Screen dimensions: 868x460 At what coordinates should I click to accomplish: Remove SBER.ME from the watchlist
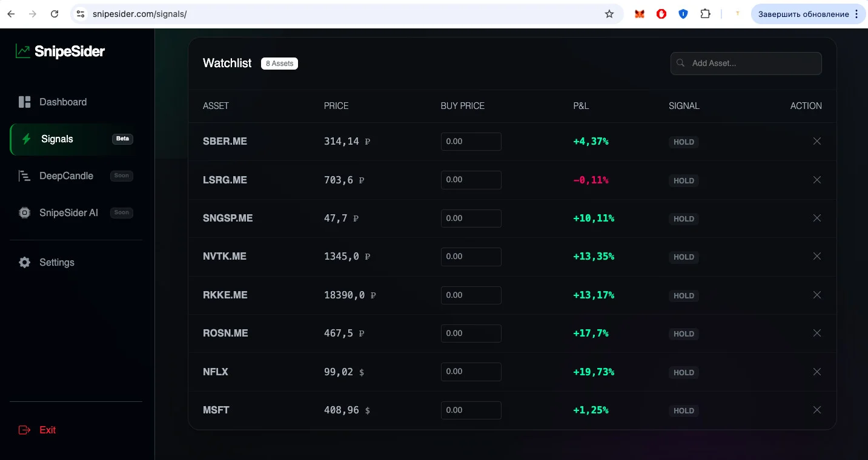(x=817, y=141)
